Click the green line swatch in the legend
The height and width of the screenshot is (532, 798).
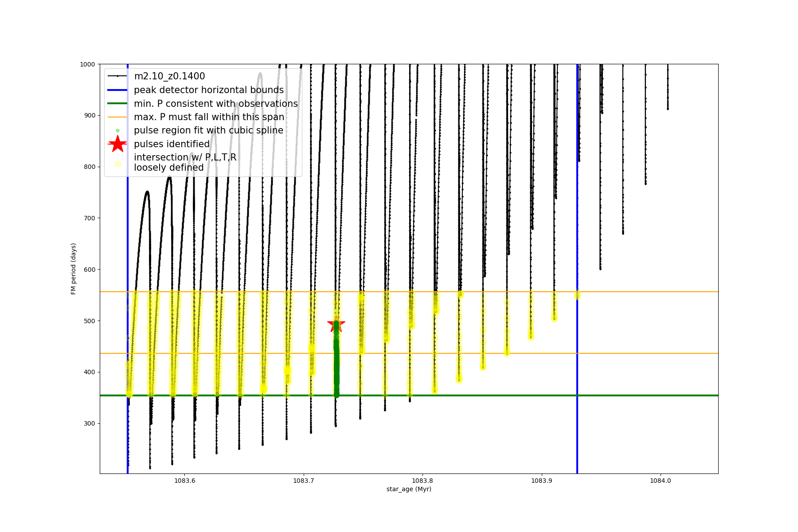(x=117, y=104)
